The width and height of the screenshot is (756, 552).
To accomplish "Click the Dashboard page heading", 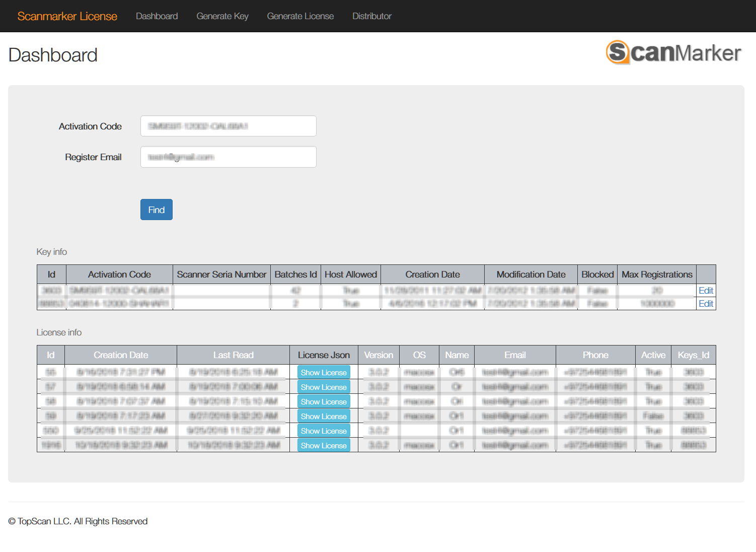I will (x=53, y=55).
